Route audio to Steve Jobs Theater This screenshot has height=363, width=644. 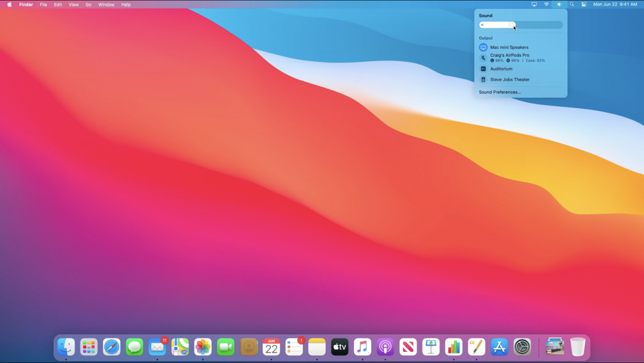click(x=509, y=79)
